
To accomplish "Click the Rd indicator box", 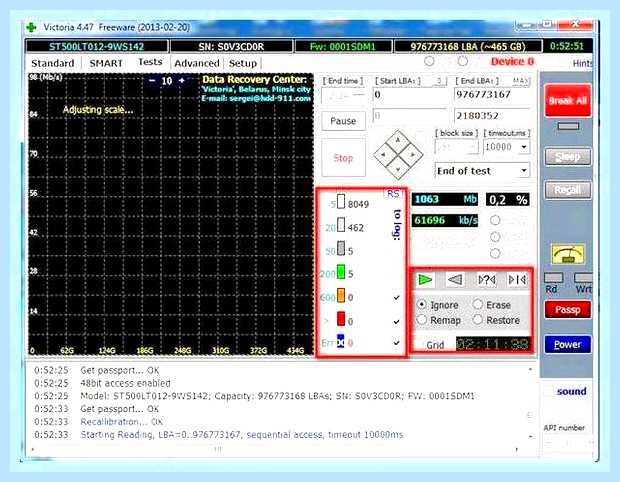I will pyautogui.click(x=554, y=278).
